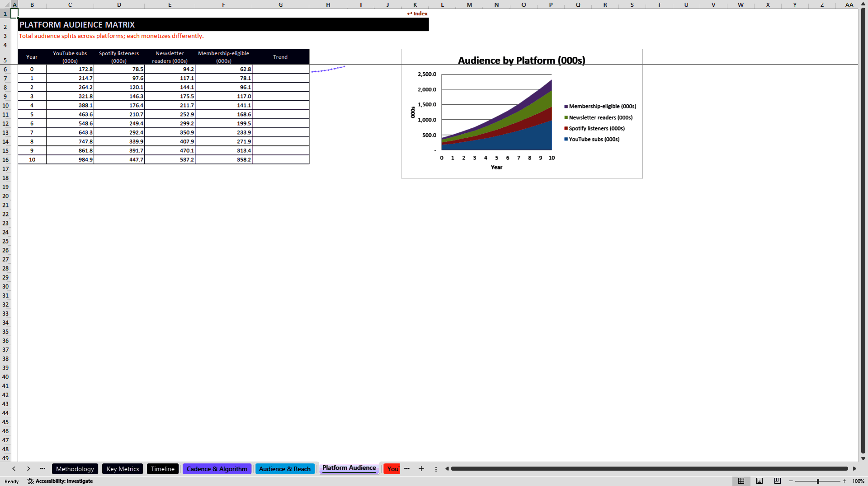Select the Platform Audience tab

(x=349, y=468)
